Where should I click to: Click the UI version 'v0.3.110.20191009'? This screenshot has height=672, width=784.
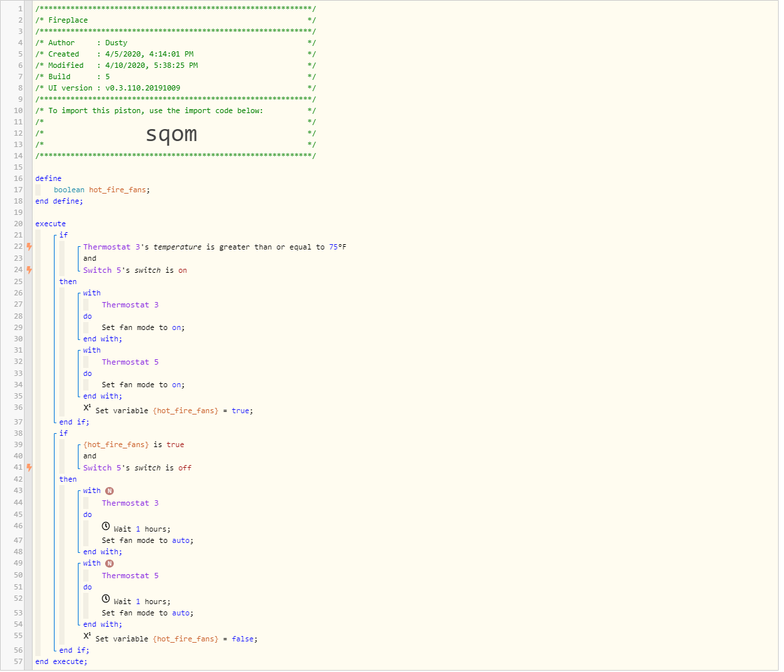point(142,88)
